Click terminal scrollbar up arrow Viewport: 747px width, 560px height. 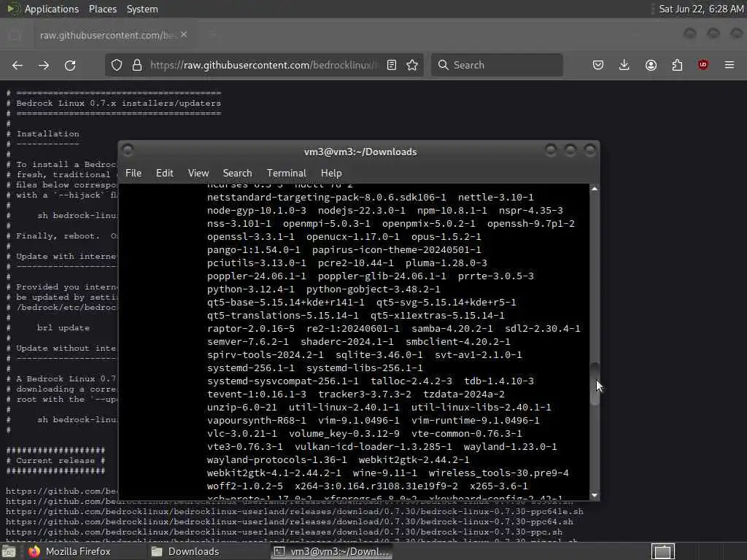coord(594,189)
